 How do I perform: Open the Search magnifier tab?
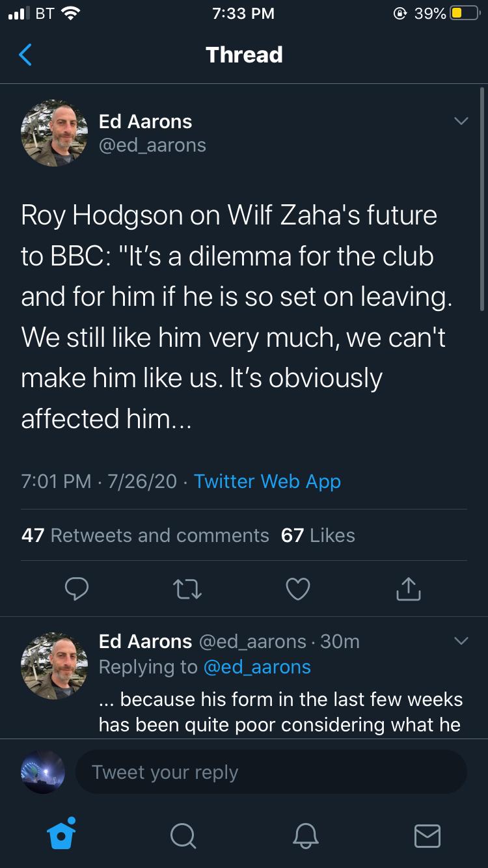(183, 834)
